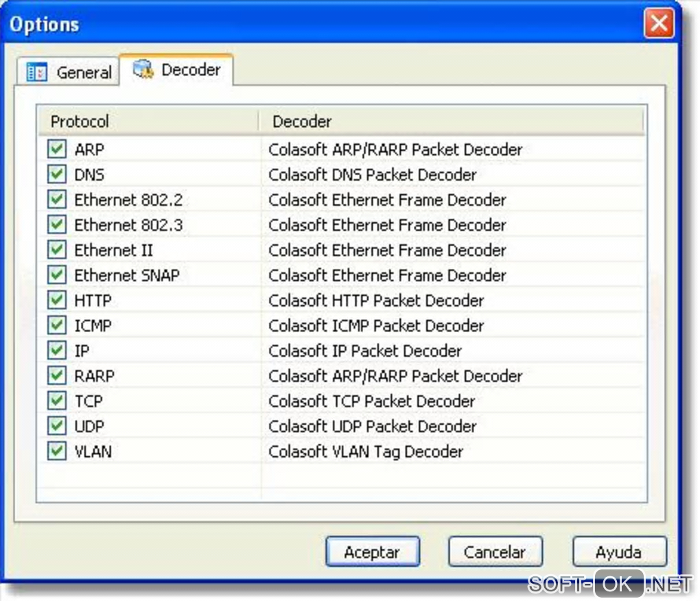The height and width of the screenshot is (601, 700).
Task: Select the ICMP protocol name
Action: click(93, 326)
